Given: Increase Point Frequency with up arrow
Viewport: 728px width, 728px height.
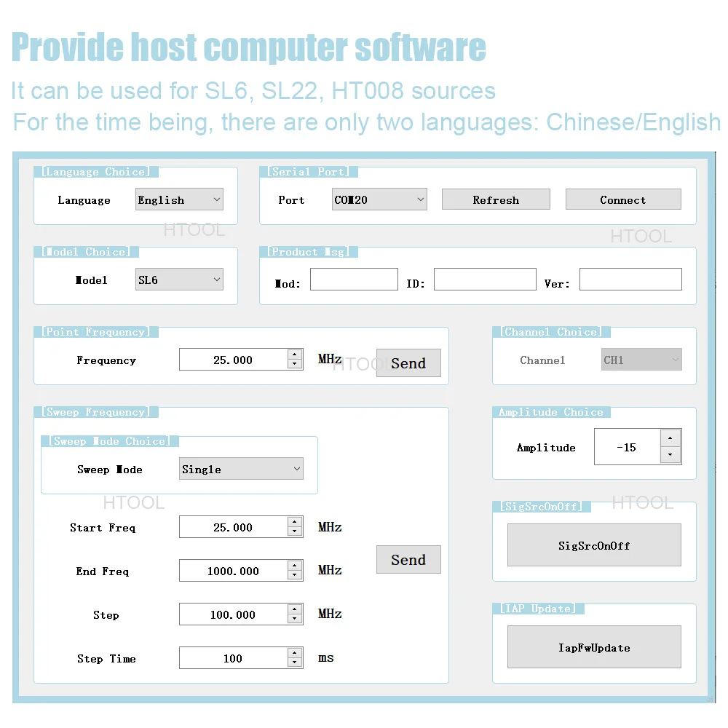Looking at the screenshot, I should coord(294,355).
